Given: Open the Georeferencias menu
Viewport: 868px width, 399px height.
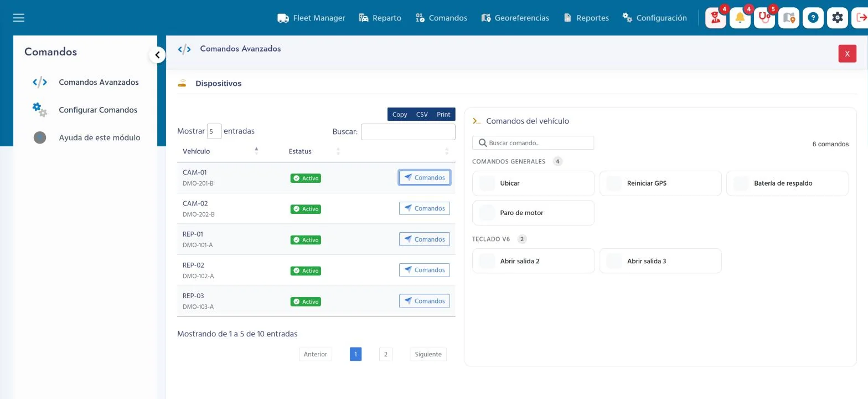Looking at the screenshot, I should (515, 18).
